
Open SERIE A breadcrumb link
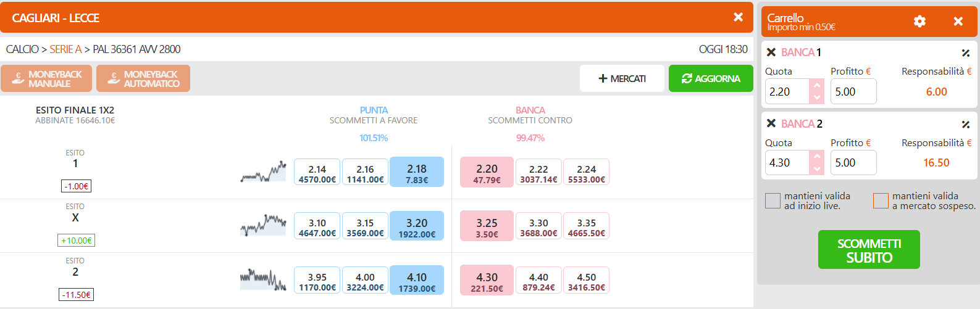click(x=65, y=49)
